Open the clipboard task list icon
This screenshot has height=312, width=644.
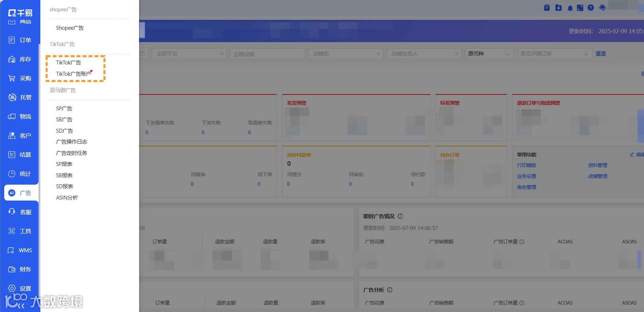click(x=547, y=8)
